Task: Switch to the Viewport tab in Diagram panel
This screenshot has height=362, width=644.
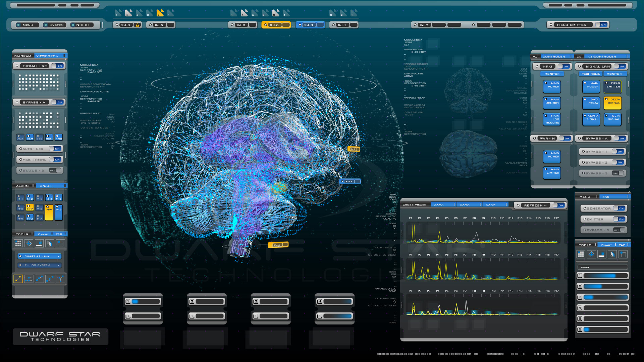Action: pyautogui.click(x=48, y=56)
